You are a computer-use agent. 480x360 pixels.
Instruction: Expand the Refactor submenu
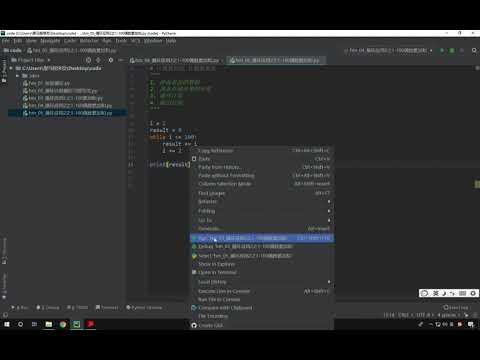262,202
